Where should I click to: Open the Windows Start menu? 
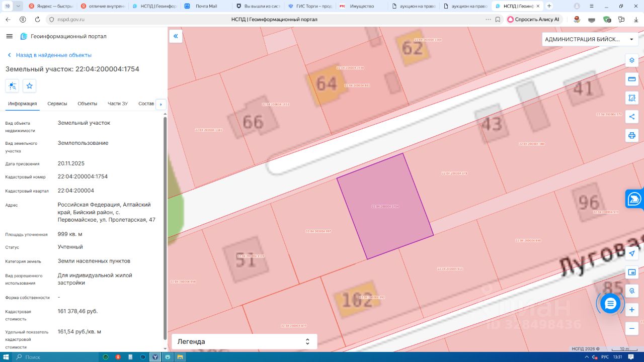(7, 357)
